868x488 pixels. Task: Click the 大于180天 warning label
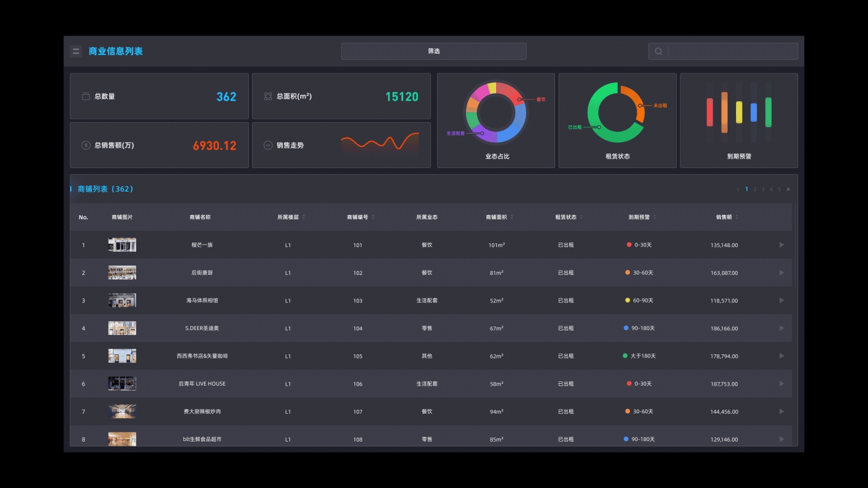(643, 356)
